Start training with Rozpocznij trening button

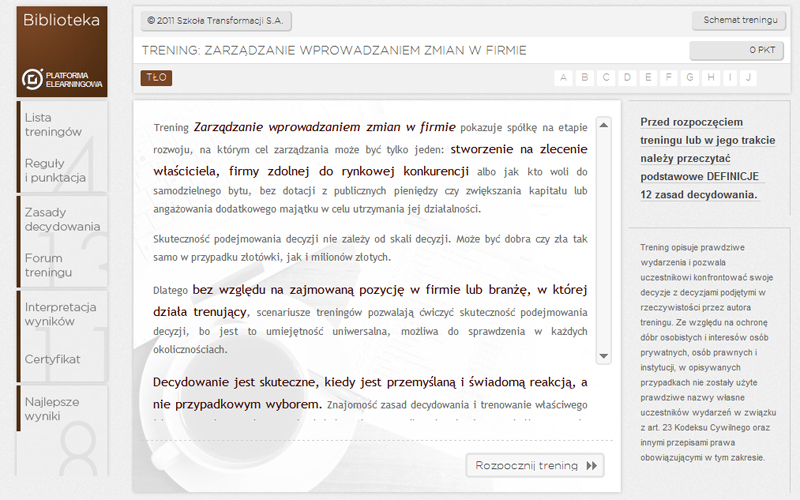point(535,465)
